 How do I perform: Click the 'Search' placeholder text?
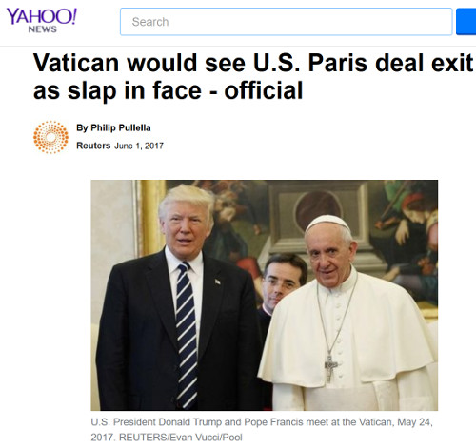(150, 22)
